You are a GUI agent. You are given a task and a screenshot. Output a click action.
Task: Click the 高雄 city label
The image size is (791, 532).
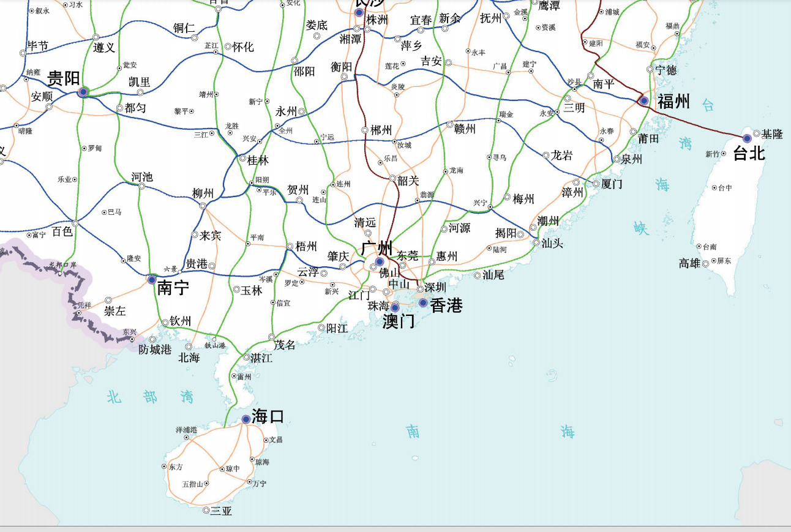click(x=689, y=263)
